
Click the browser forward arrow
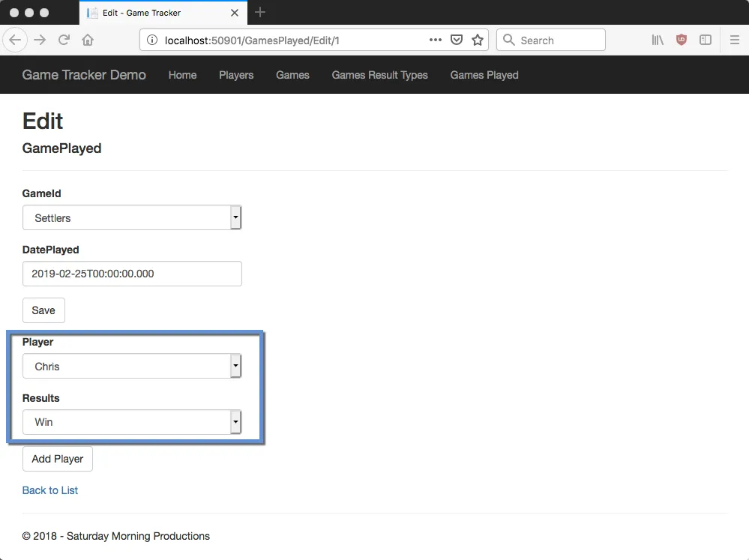click(40, 40)
